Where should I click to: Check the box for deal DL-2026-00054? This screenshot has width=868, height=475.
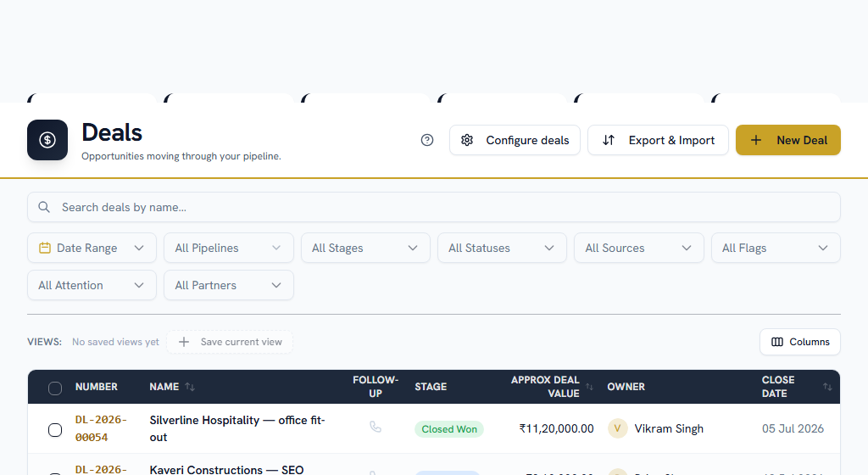(55, 429)
